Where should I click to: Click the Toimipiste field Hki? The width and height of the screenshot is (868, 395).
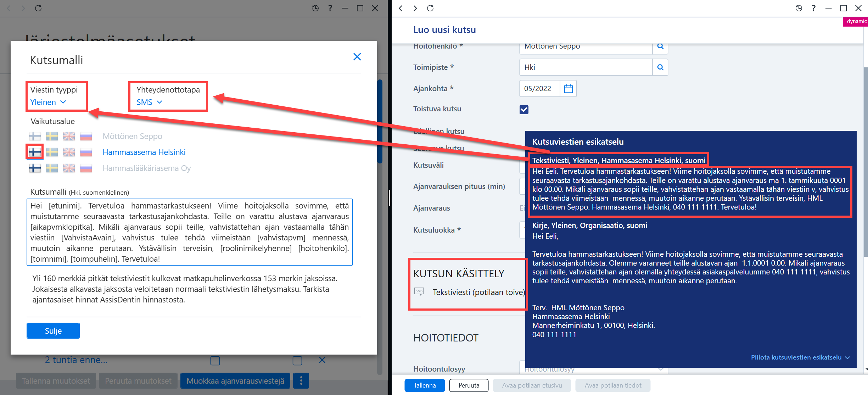pyautogui.click(x=586, y=67)
